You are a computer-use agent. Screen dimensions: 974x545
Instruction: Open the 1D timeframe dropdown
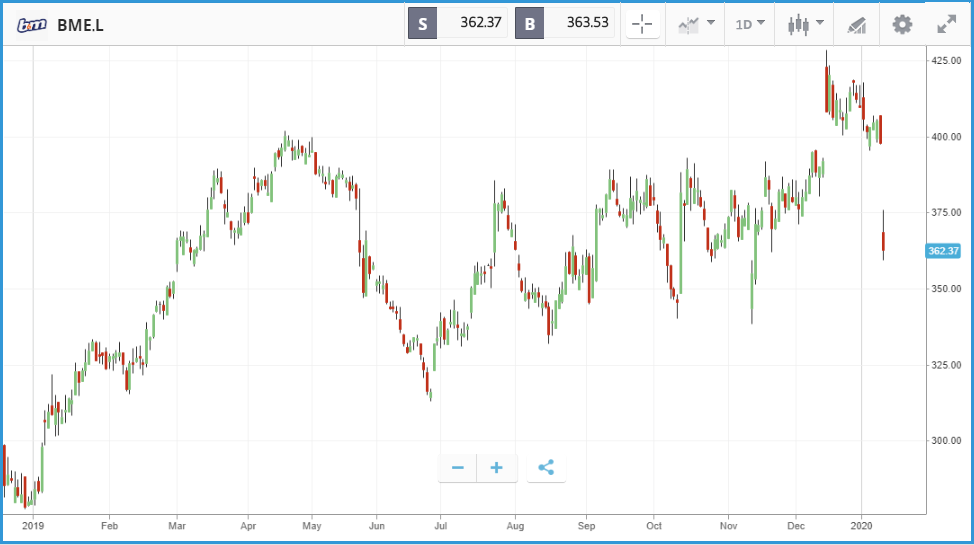click(750, 24)
